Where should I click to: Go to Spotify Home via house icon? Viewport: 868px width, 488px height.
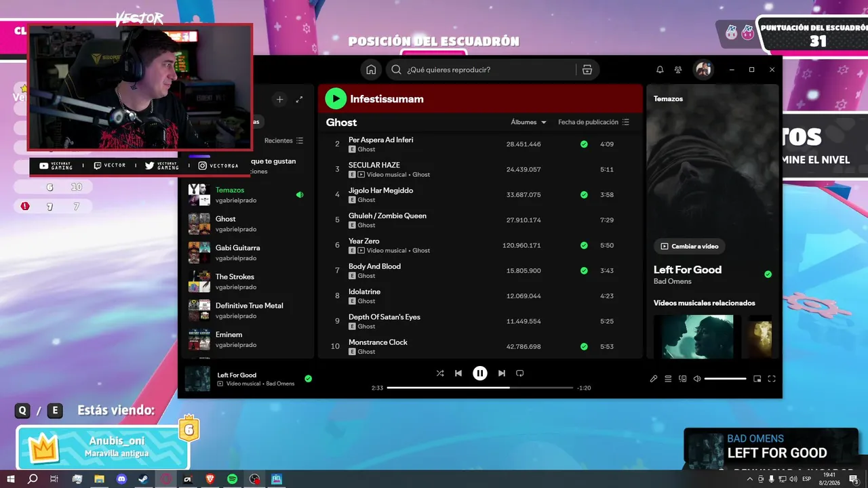pyautogui.click(x=371, y=70)
